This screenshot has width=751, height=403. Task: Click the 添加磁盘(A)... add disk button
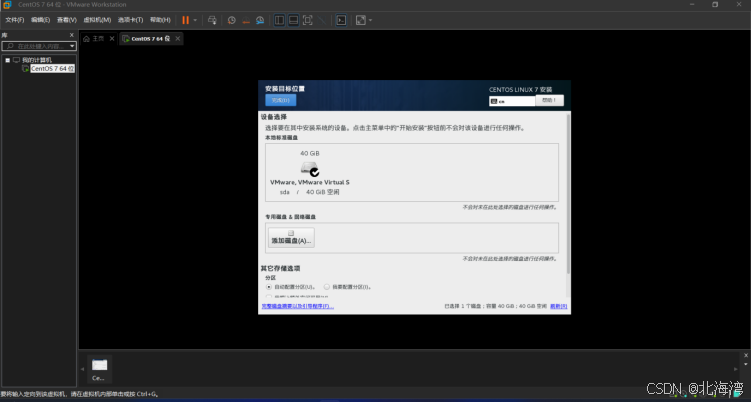click(291, 237)
